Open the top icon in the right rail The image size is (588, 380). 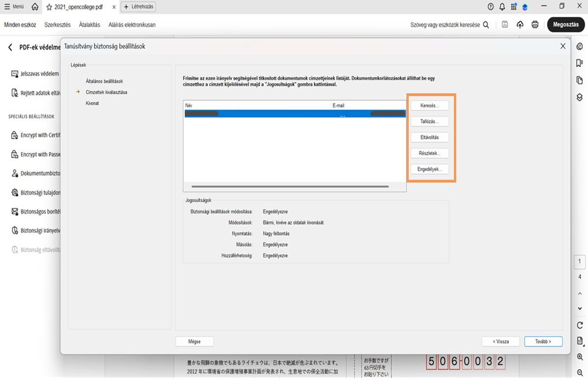[x=580, y=47]
